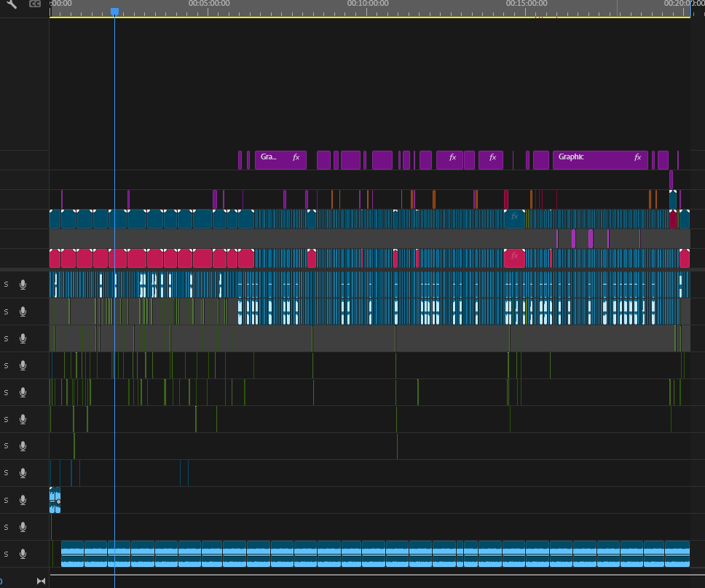Screen dimensions: 705x588
Task: Select the blue video clip with fx badge
Action: (514, 219)
